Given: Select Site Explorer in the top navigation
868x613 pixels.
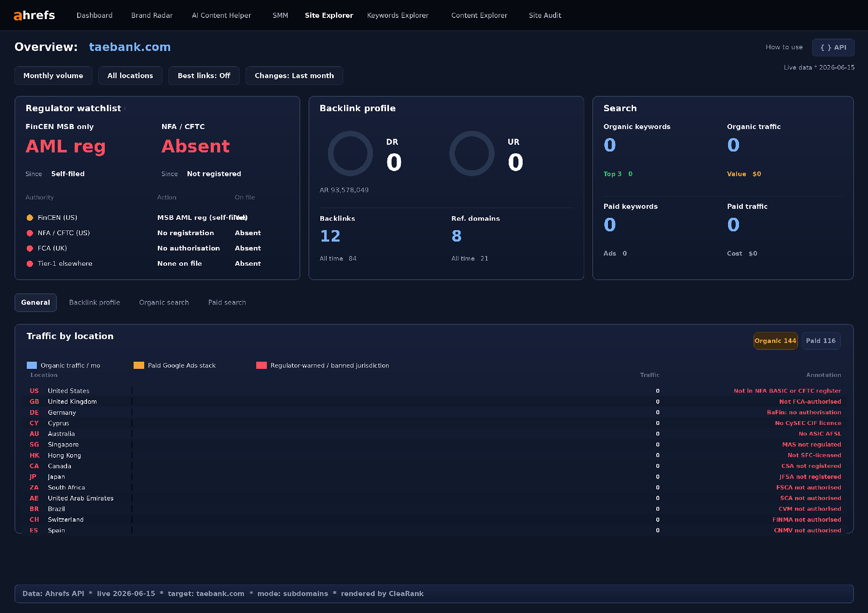Looking at the screenshot, I should 329,15.
